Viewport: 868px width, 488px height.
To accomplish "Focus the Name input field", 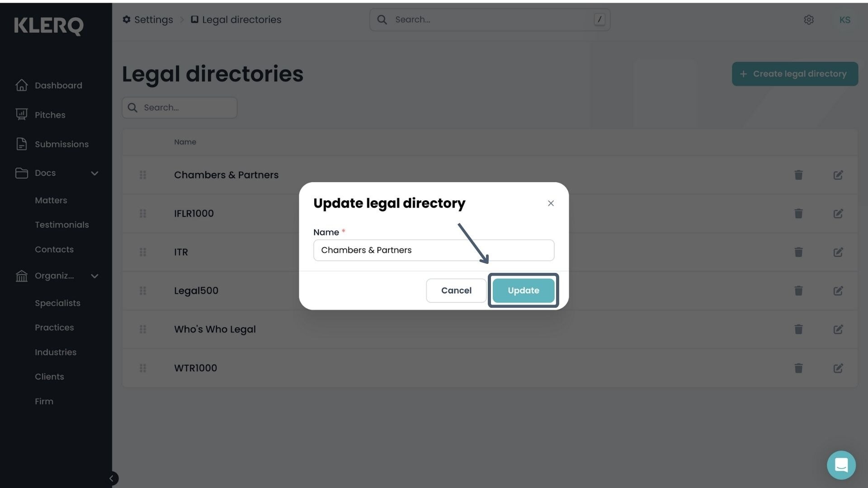I will (434, 250).
